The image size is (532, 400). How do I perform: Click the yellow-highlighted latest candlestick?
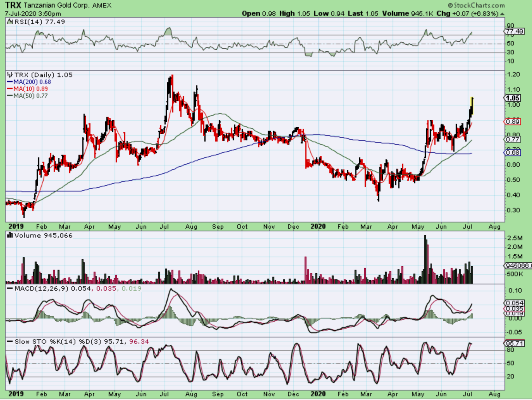pos(472,106)
